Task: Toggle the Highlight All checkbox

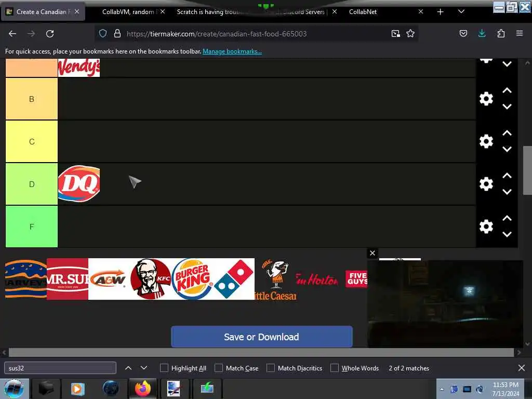Action: (x=164, y=368)
